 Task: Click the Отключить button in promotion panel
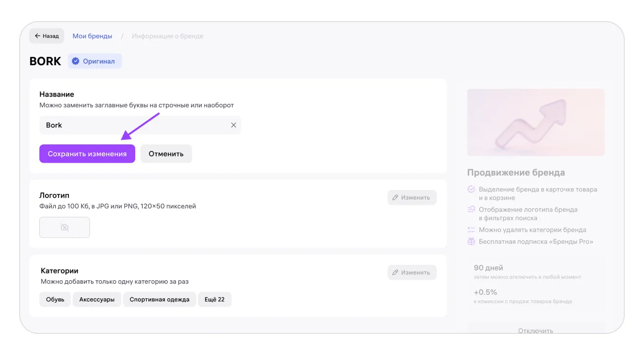click(x=536, y=330)
